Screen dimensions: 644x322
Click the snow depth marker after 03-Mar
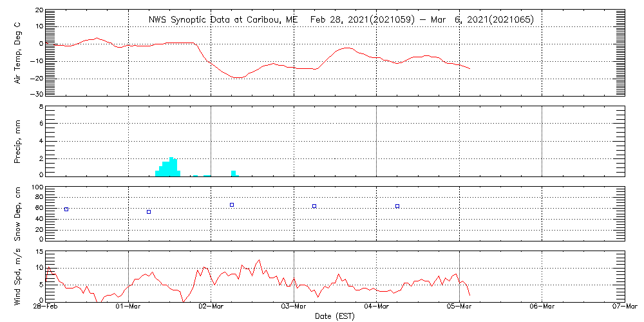tap(314, 206)
